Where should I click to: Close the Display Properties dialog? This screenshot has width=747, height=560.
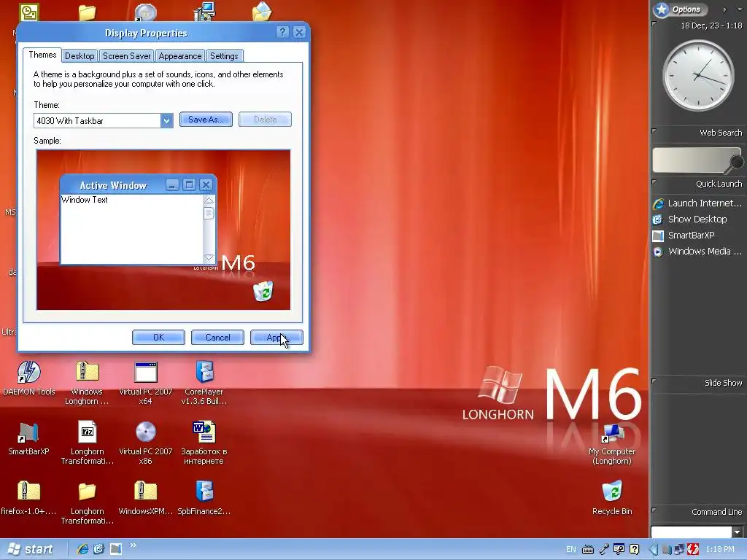299,32
